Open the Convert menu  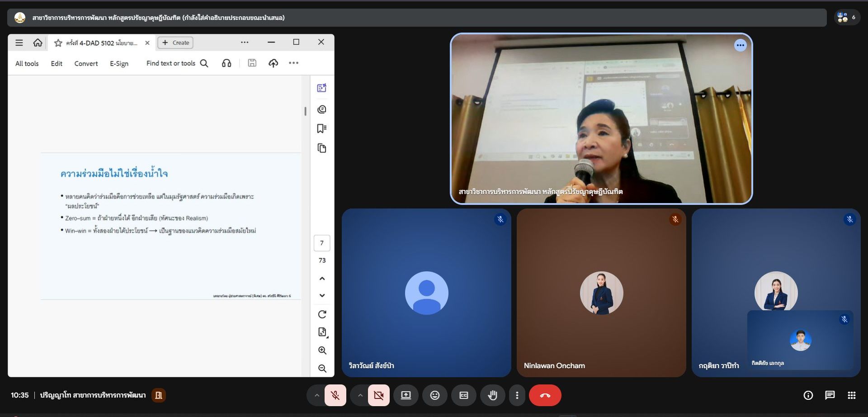[x=86, y=64]
